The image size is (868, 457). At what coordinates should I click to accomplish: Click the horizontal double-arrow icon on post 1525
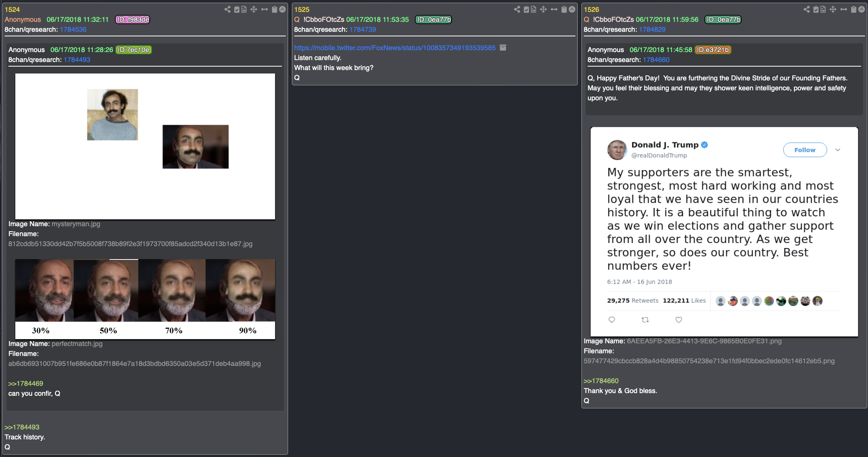554,10
